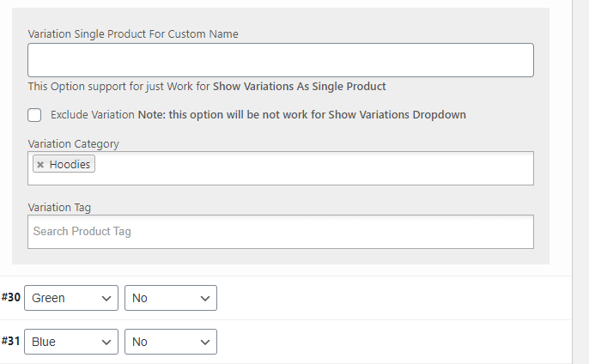Click the vertical scrollbar on the right
Viewport: 589px width, 364px height.
point(580,172)
